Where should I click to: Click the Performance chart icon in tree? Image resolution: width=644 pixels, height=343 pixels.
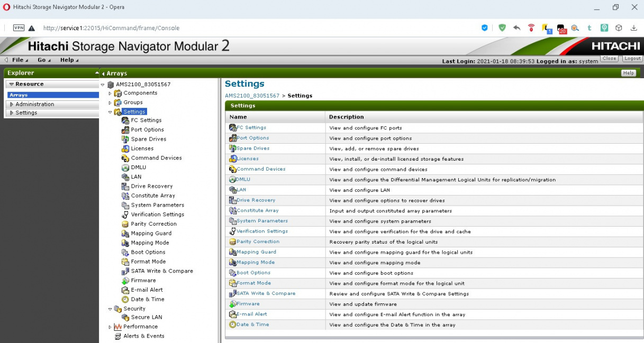click(118, 327)
